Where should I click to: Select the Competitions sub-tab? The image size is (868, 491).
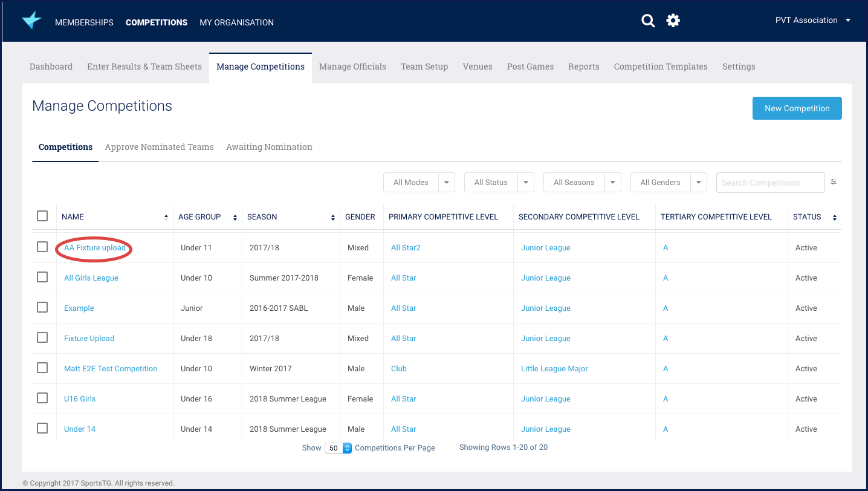pos(65,147)
